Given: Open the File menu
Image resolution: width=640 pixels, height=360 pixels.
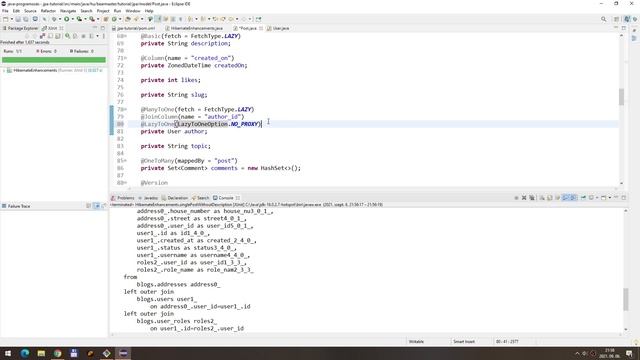Looking at the screenshot, I should coord(5,11).
